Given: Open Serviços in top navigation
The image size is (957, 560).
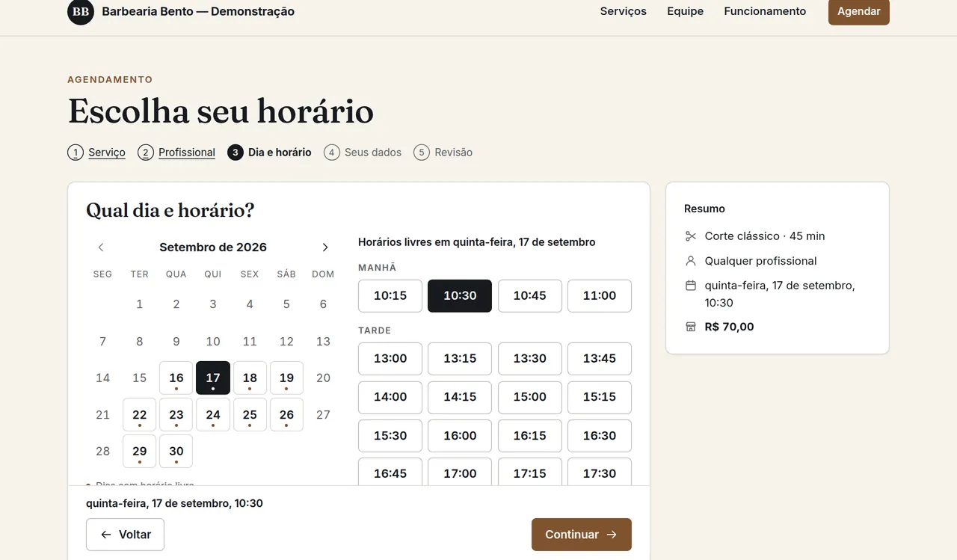Looking at the screenshot, I should (624, 11).
